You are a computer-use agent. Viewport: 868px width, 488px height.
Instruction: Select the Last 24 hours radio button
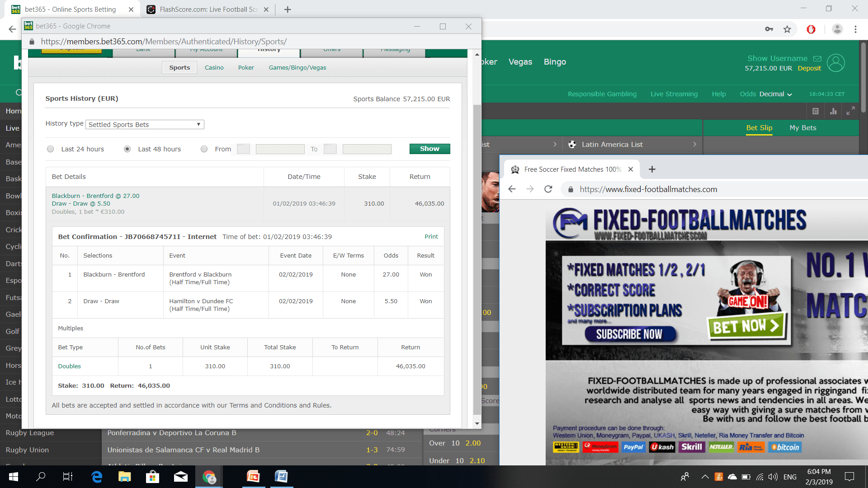(x=51, y=149)
